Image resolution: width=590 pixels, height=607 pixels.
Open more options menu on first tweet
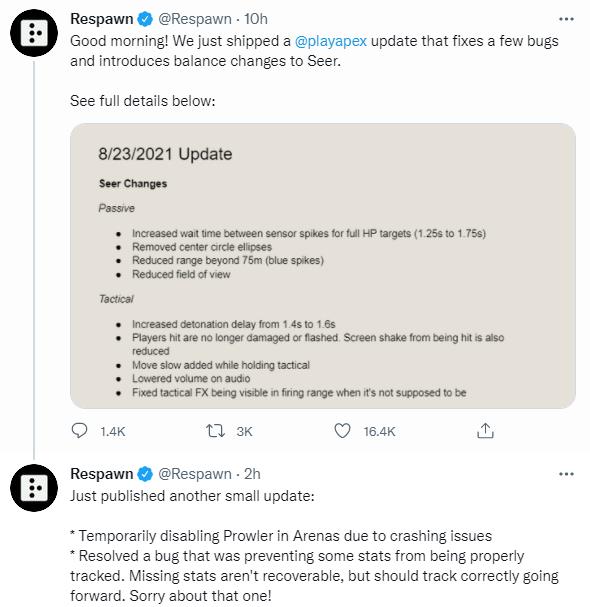[566, 19]
